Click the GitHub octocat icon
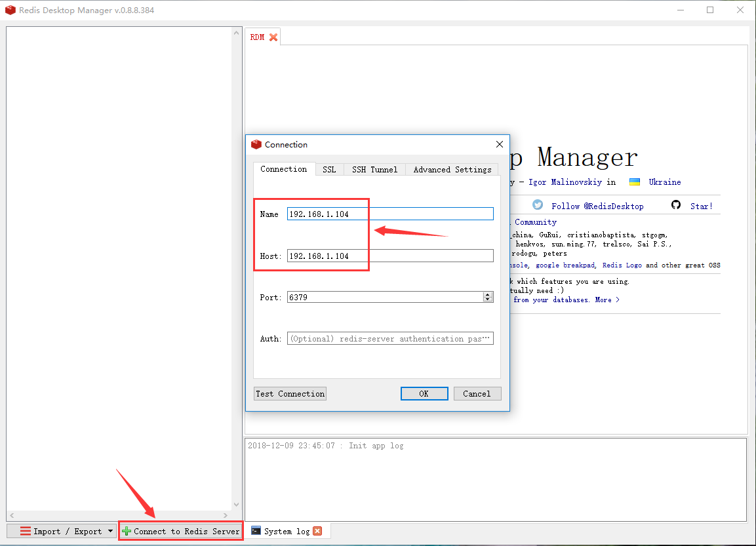This screenshot has height=546, width=756. tap(676, 205)
